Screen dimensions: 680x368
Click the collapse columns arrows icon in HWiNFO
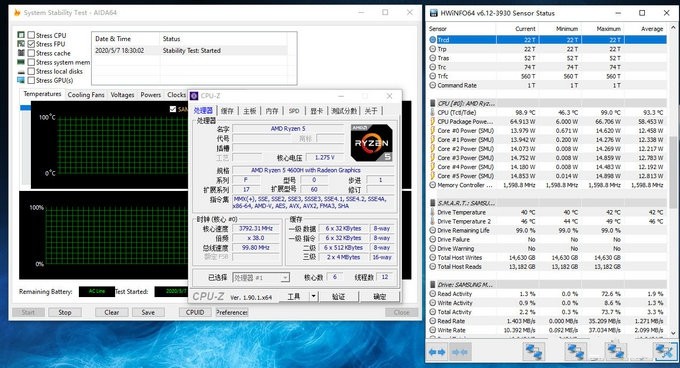(x=461, y=352)
